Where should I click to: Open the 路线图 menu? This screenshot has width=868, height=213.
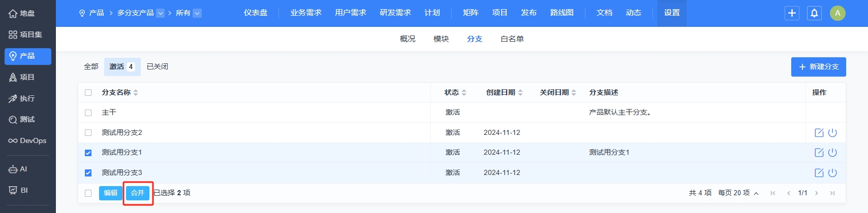tap(562, 13)
